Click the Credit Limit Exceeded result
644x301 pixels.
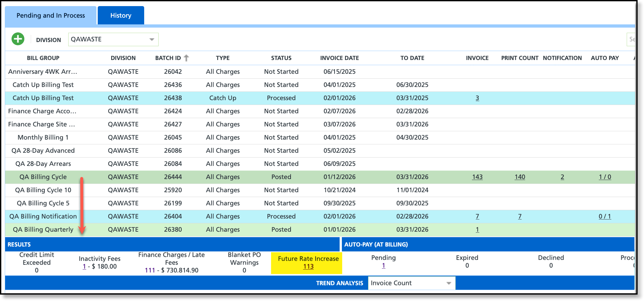pos(37,263)
